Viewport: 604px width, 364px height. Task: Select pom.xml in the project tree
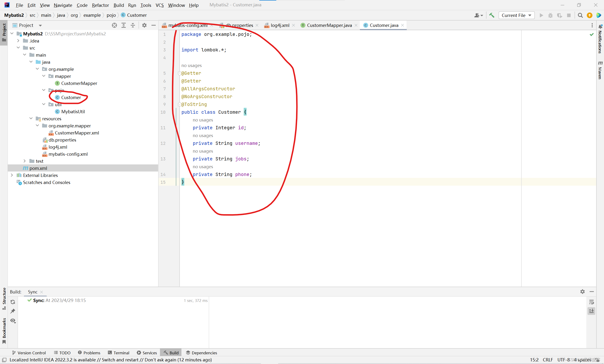point(38,168)
